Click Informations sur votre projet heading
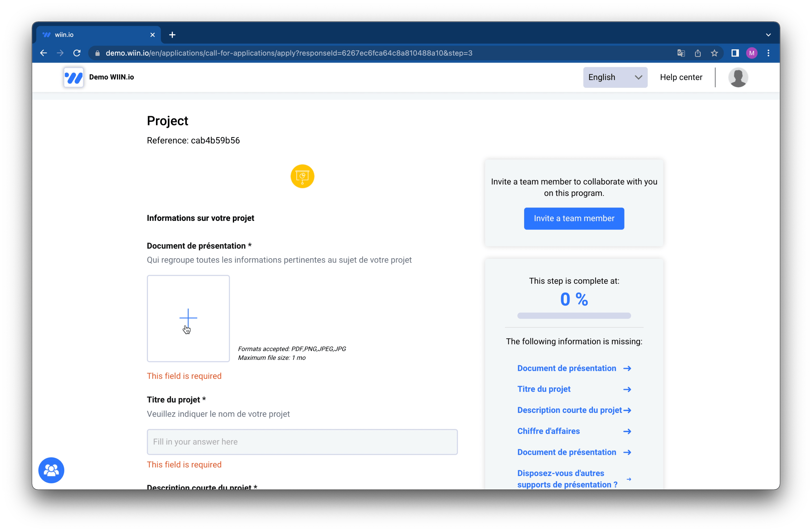The image size is (812, 532). (x=200, y=218)
